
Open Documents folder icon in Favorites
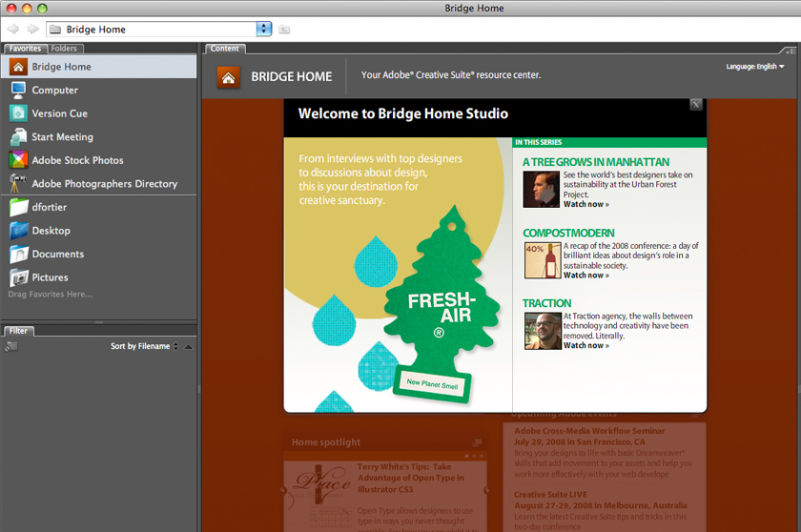coord(18,254)
